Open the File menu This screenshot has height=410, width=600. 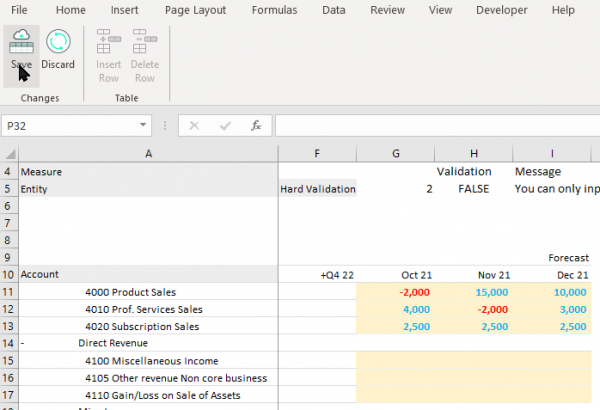click(19, 10)
